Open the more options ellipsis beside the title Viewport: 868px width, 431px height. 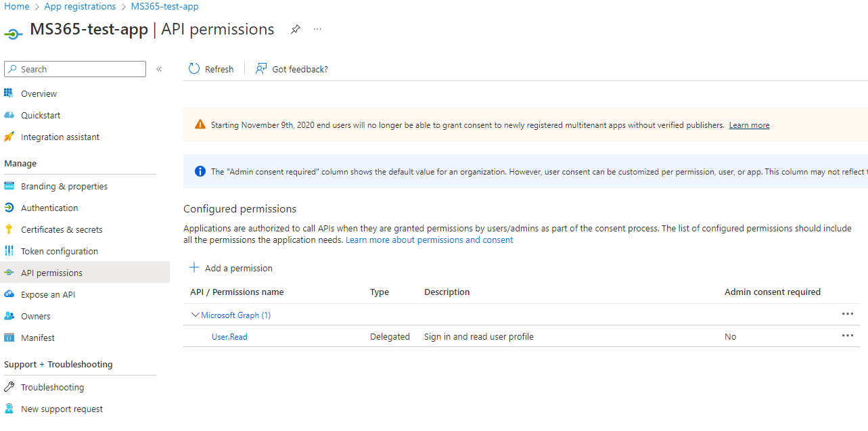(x=317, y=30)
